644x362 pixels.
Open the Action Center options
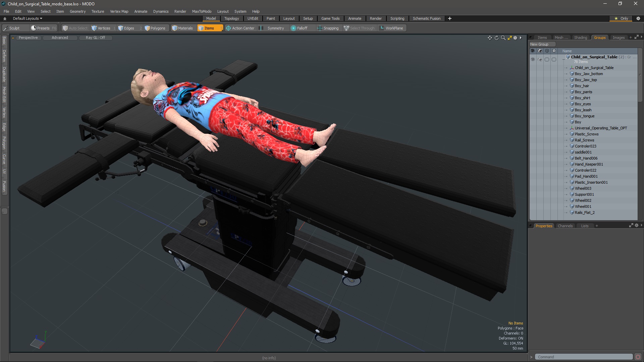[x=240, y=28]
